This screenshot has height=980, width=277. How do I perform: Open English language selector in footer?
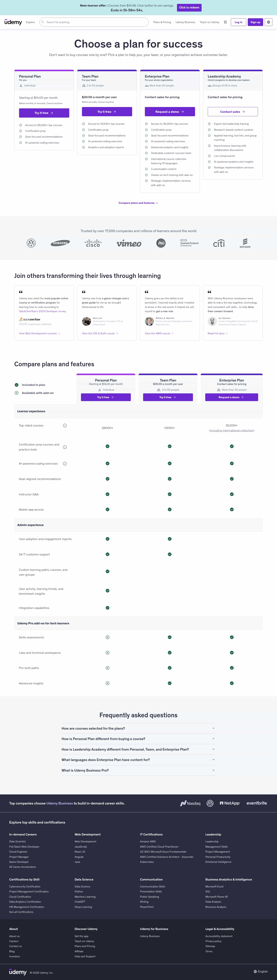pyautogui.click(x=261, y=971)
